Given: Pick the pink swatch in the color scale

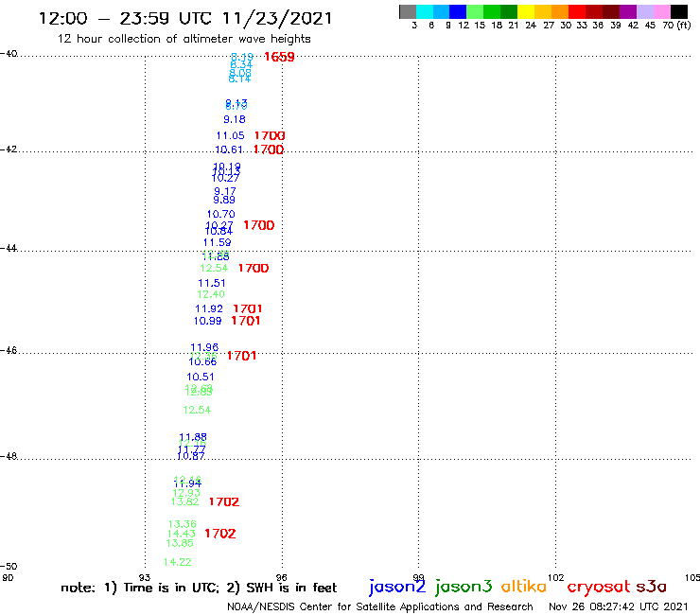Looking at the screenshot, I should pyautogui.click(x=662, y=11).
